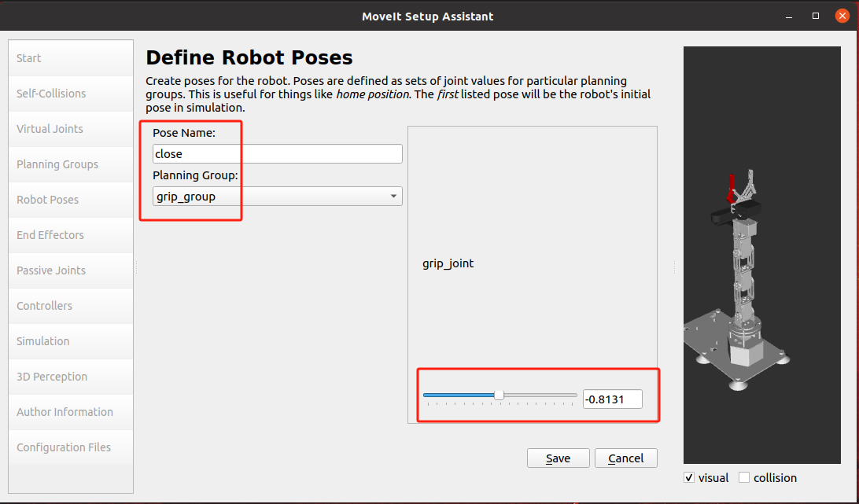This screenshot has height=504, width=859.
Task: Select Planning Groups in sidebar
Action: pyautogui.click(x=71, y=164)
